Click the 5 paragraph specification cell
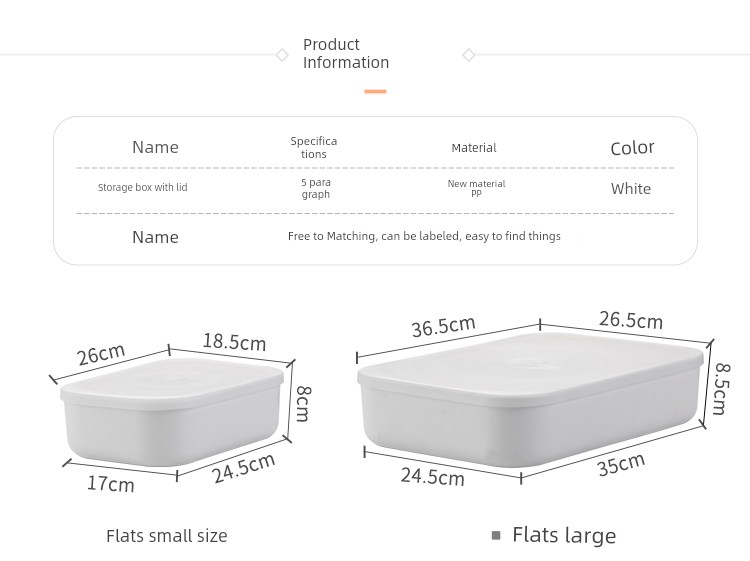 [x=316, y=188]
